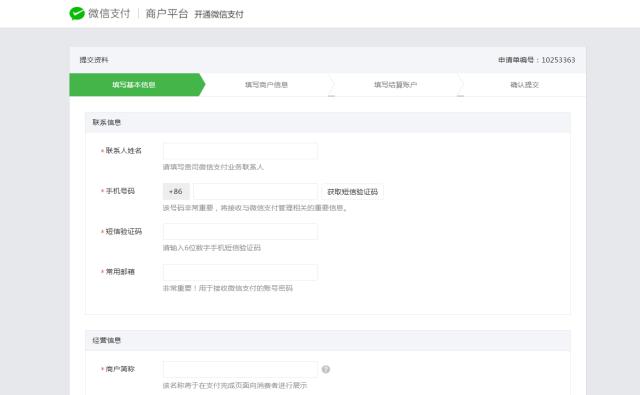
Task: Click the 短信验证码 input field
Action: point(240,231)
